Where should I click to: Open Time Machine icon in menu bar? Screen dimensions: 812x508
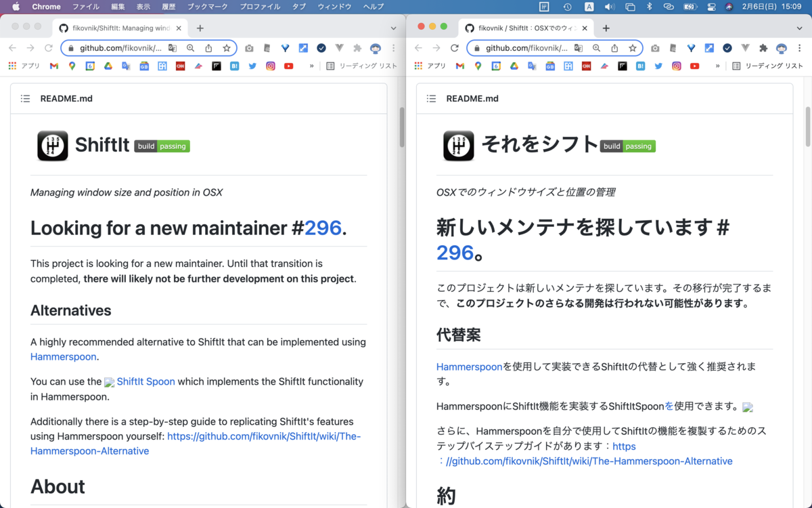click(x=567, y=7)
